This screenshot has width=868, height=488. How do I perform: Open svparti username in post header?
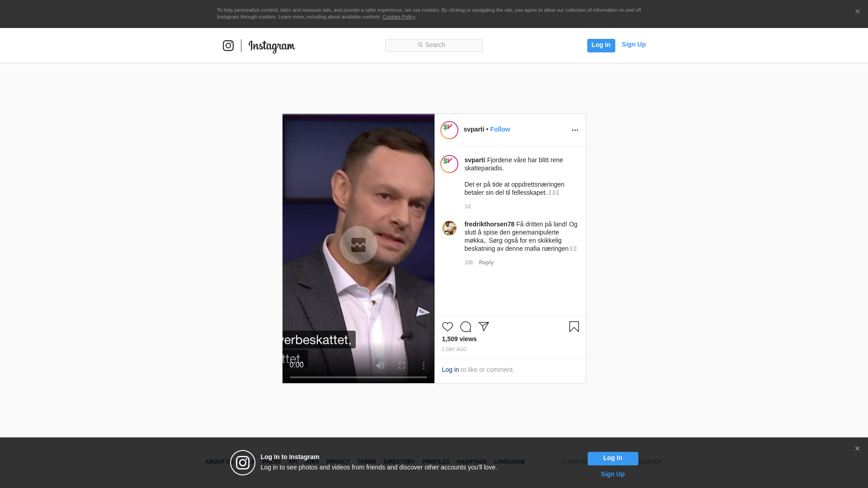coord(474,129)
